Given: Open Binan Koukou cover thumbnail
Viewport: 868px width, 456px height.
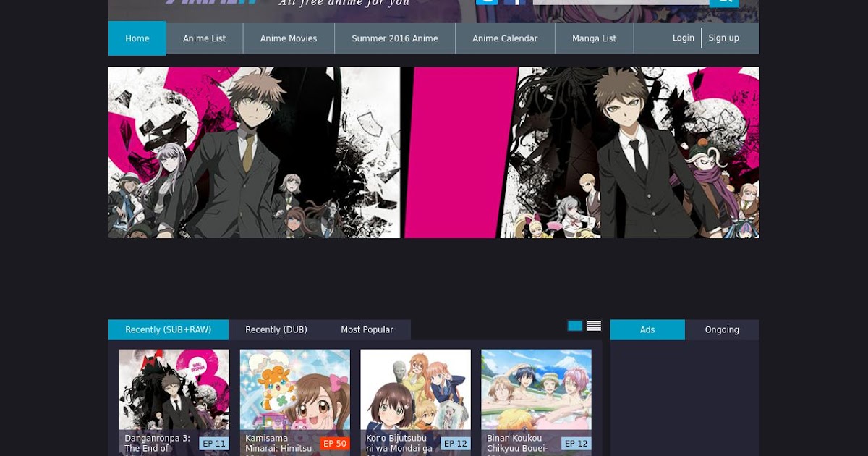Looking at the screenshot, I should click(537, 402).
